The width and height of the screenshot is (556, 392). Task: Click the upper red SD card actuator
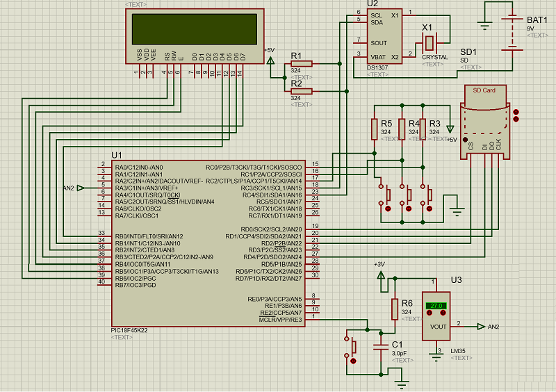[515, 111]
